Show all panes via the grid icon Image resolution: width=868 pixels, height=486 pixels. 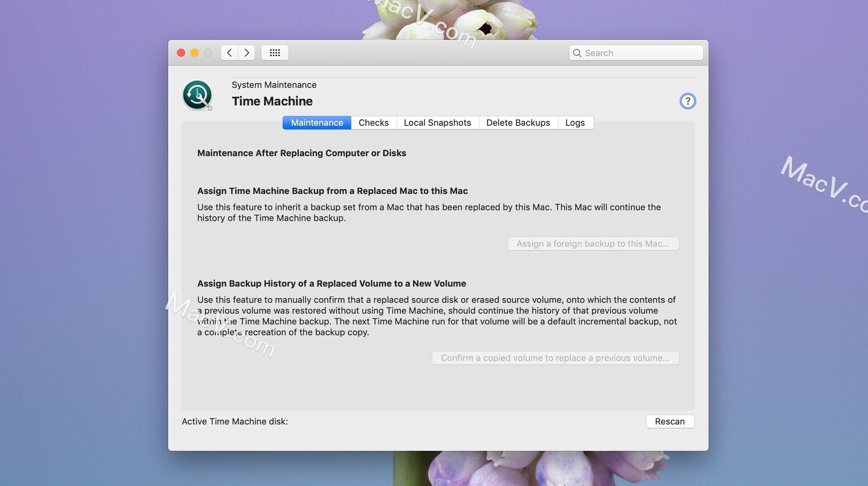[275, 52]
